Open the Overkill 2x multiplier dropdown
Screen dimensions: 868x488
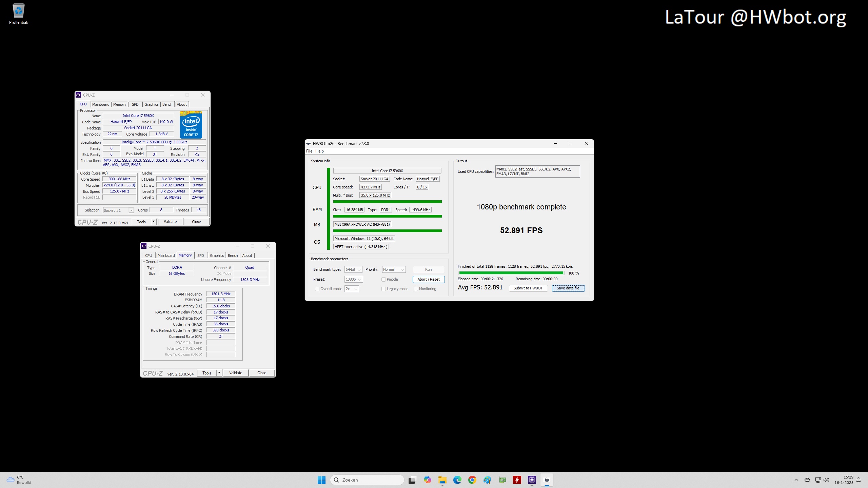coord(352,289)
